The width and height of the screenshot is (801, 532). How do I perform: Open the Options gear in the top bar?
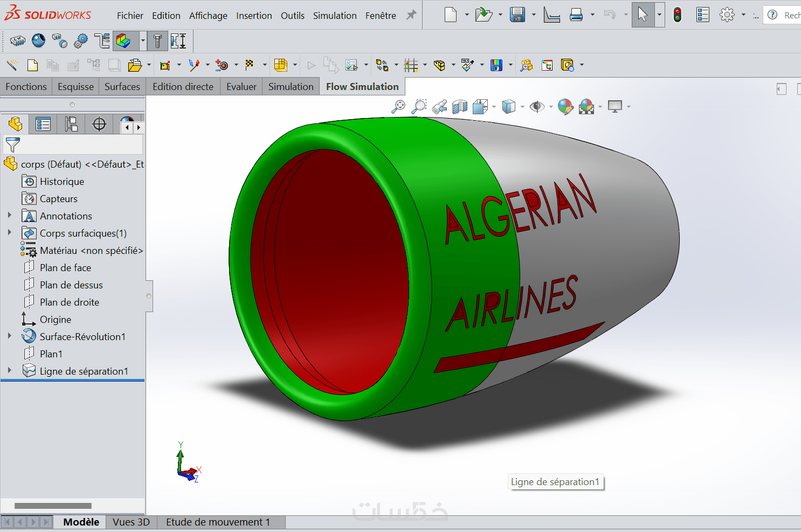[x=727, y=15]
